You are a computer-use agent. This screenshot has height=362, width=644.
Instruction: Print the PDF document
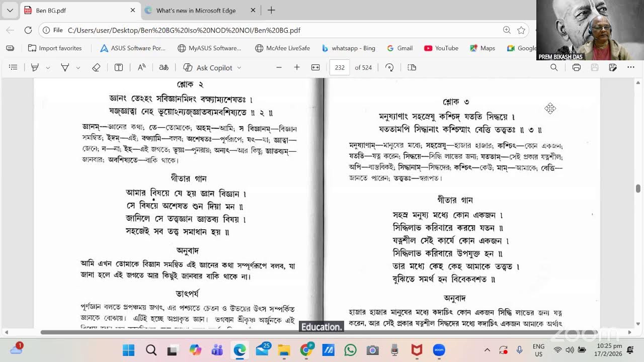coord(577,67)
